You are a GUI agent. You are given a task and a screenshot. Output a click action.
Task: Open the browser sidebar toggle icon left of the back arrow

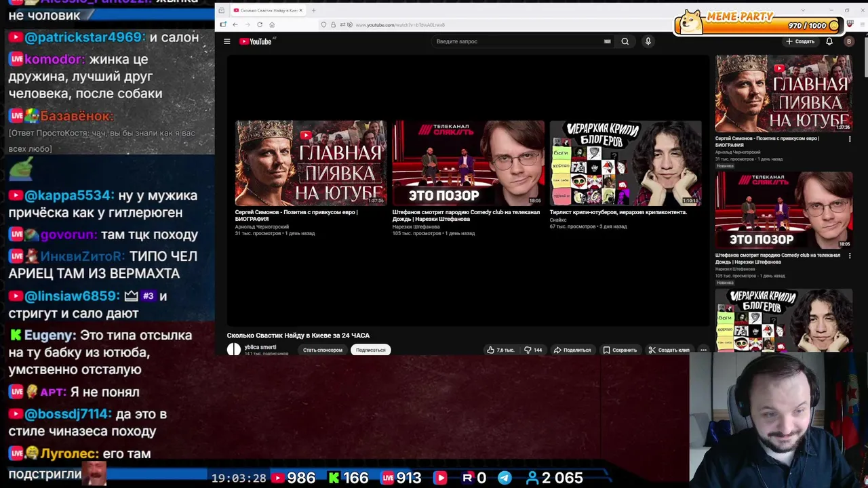tap(223, 24)
